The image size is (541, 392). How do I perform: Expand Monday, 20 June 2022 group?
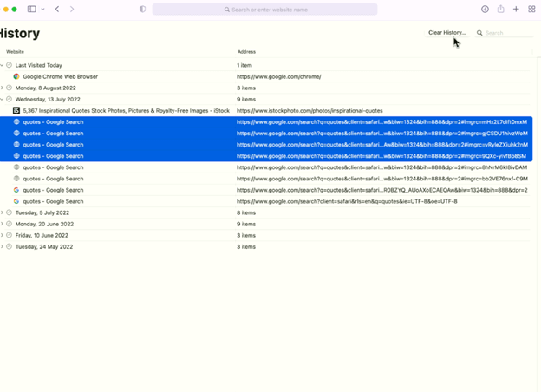click(2, 224)
